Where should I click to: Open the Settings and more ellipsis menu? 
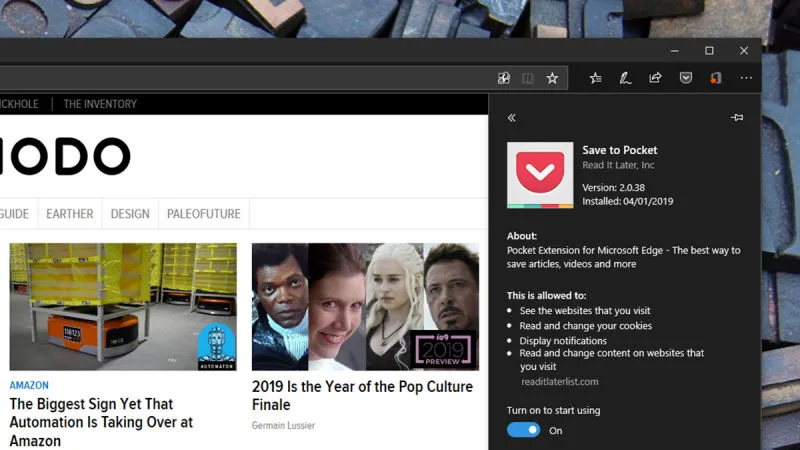746,78
